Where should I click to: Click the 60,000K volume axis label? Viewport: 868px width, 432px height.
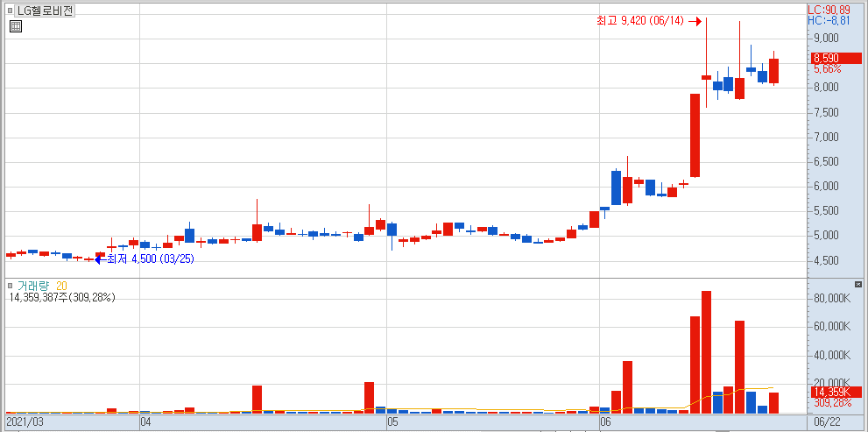pos(831,327)
